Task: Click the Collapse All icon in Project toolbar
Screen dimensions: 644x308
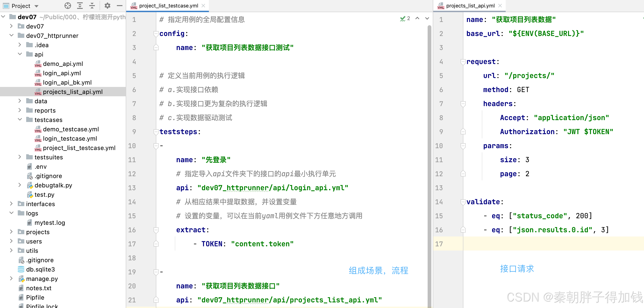Action: (92, 6)
